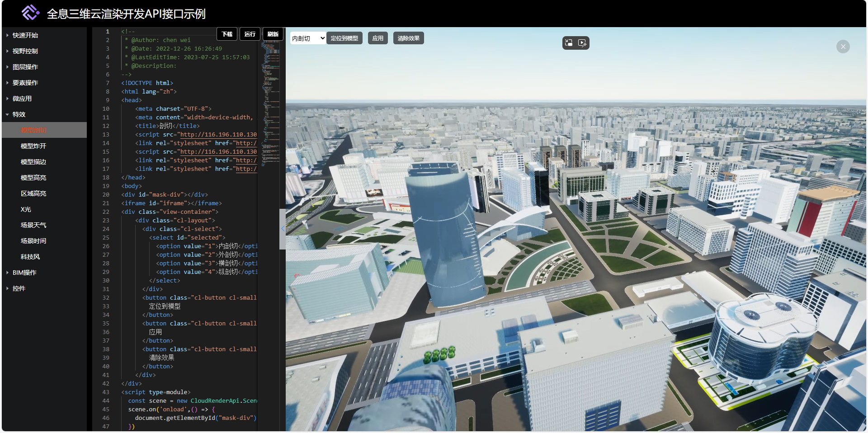Collapse the 特效 tree section
Viewport: 868px width, 433px height.
pyautogui.click(x=19, y=114)
